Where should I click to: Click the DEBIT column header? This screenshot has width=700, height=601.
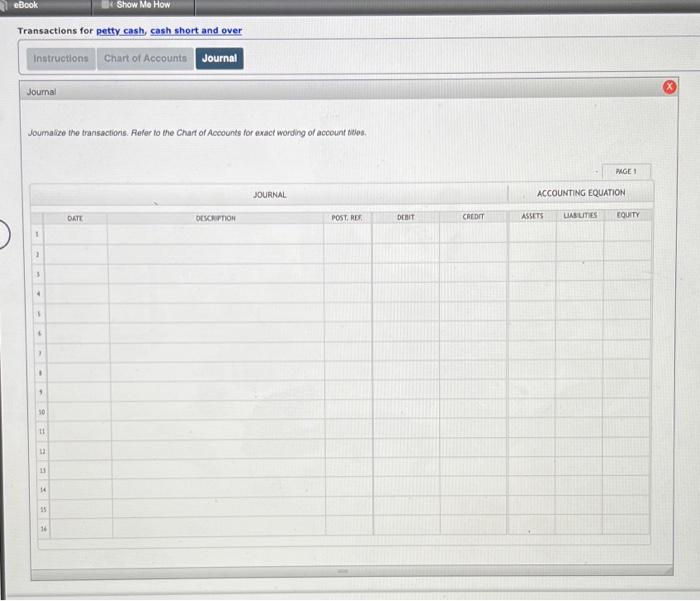click(x=405, y=217)
